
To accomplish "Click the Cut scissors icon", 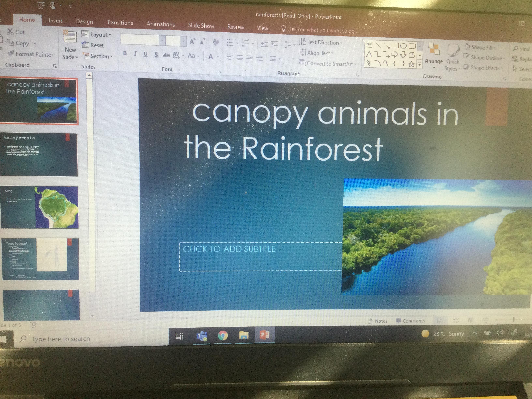I will coord(10,32).
